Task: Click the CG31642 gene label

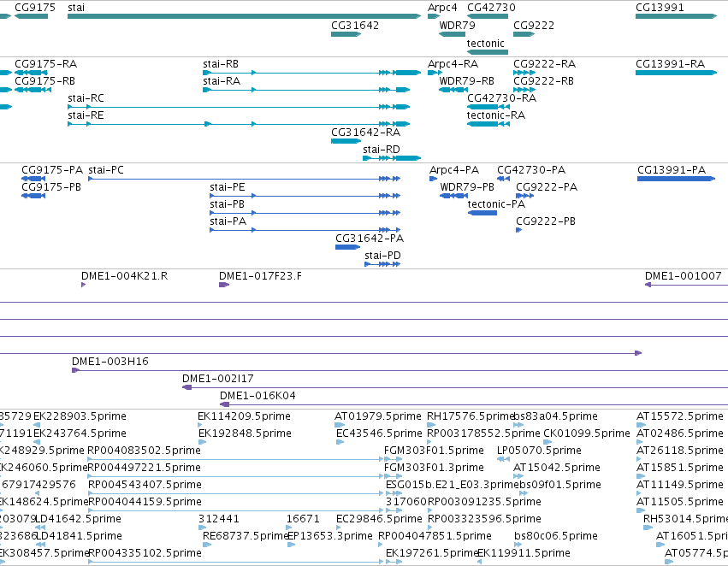Action: [x=355, y=26]
